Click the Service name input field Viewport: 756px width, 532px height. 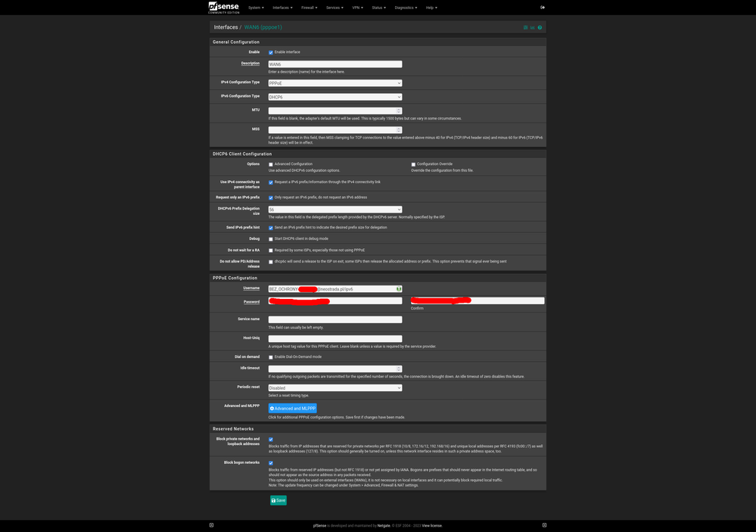[334, 319]
